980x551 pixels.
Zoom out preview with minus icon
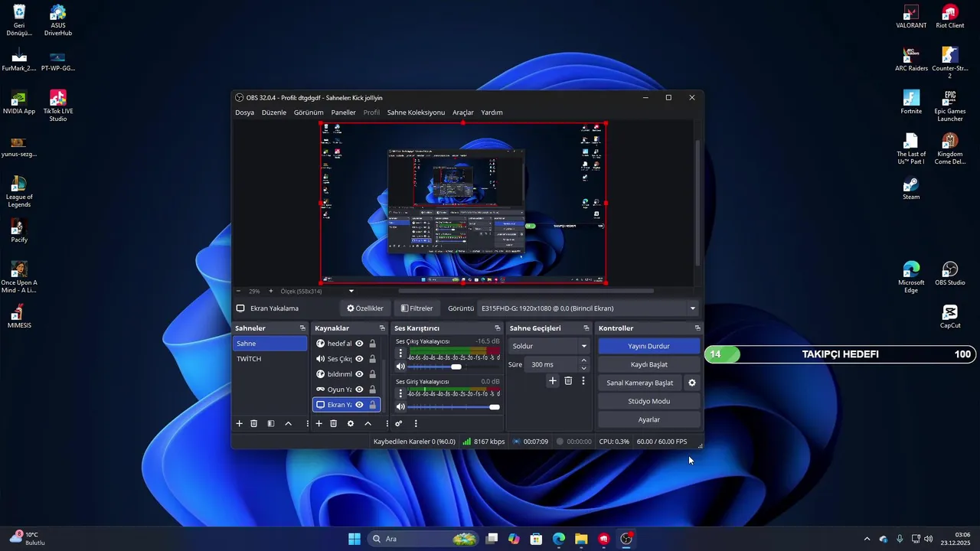[x=238, y=291]
